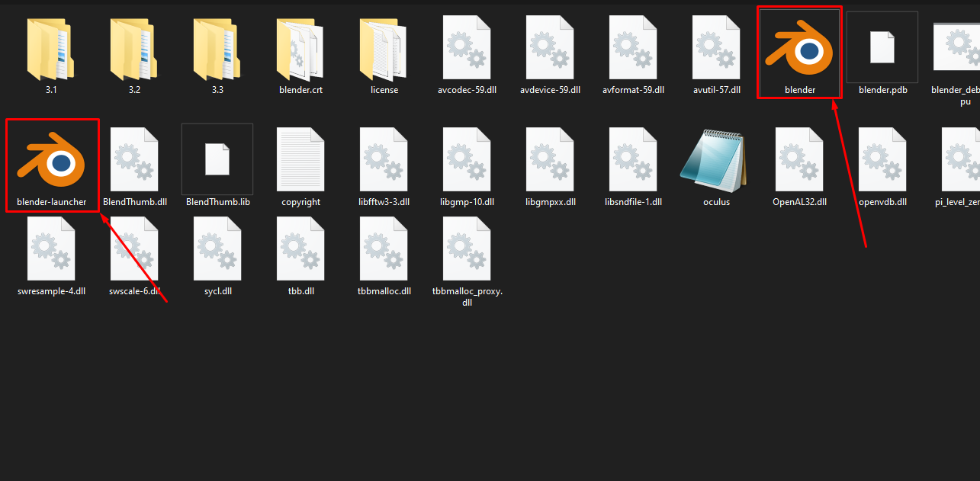Select the BlendThumb.dll file icon
Image resolution: width=980 pixels, height=481 pixels.
coord(134,160)
